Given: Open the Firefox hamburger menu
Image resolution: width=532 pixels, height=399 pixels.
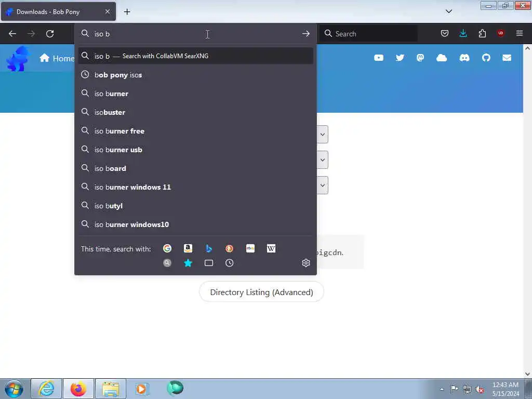Looking at the screenshot, I should (x=520, y=33).
